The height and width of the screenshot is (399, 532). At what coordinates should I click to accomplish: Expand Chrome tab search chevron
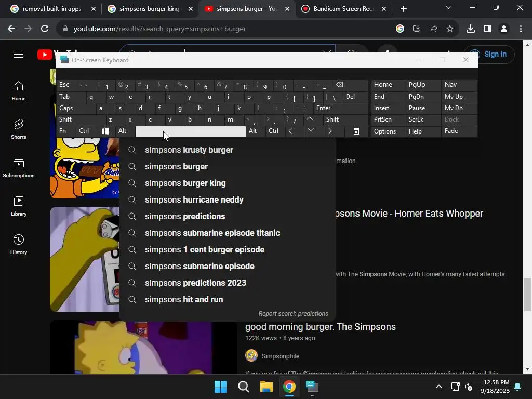(448, 7)
